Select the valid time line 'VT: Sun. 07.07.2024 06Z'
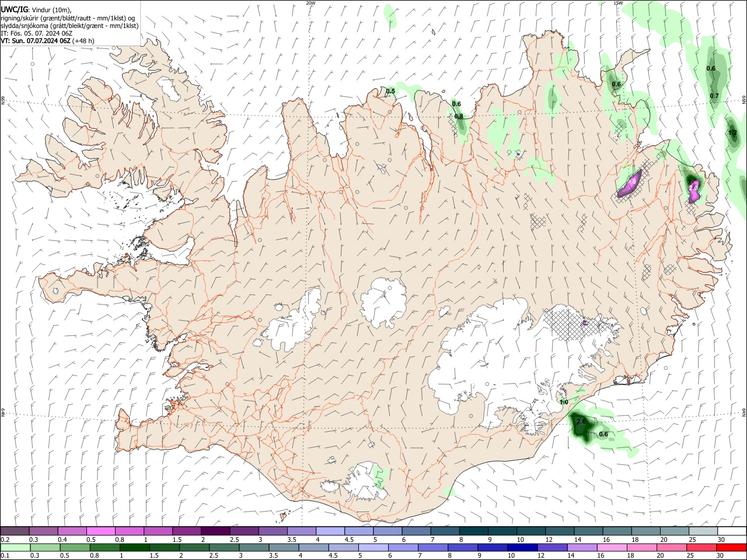747x560 pixels. point(36,41)
